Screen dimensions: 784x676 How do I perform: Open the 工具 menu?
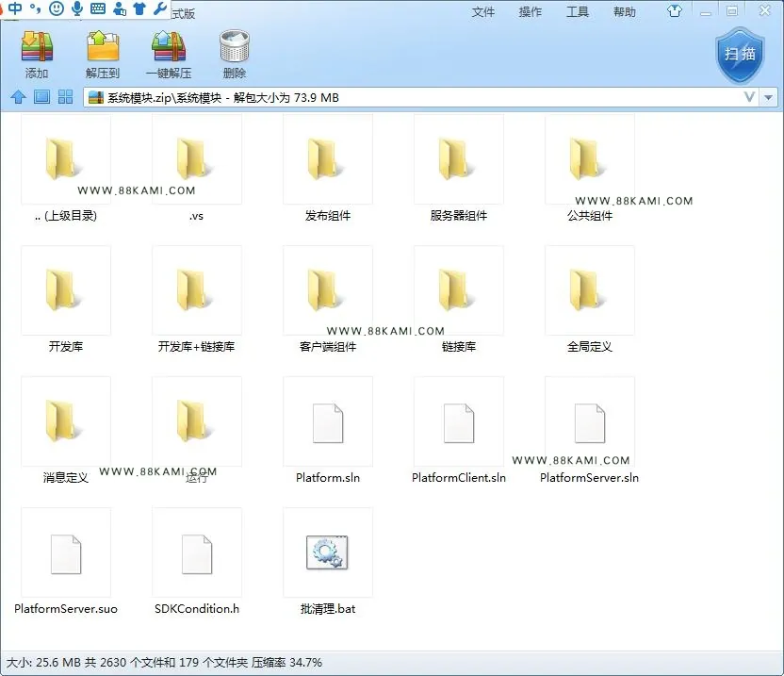pos(577,12)
